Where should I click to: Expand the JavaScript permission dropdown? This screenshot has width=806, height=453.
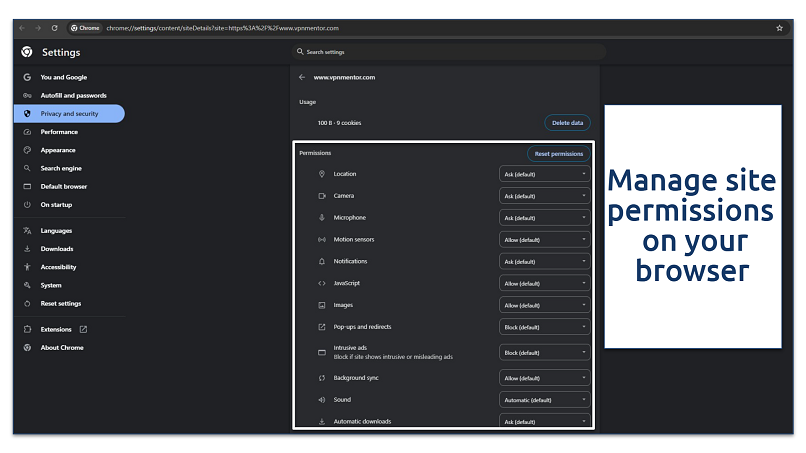pos(544,284)
